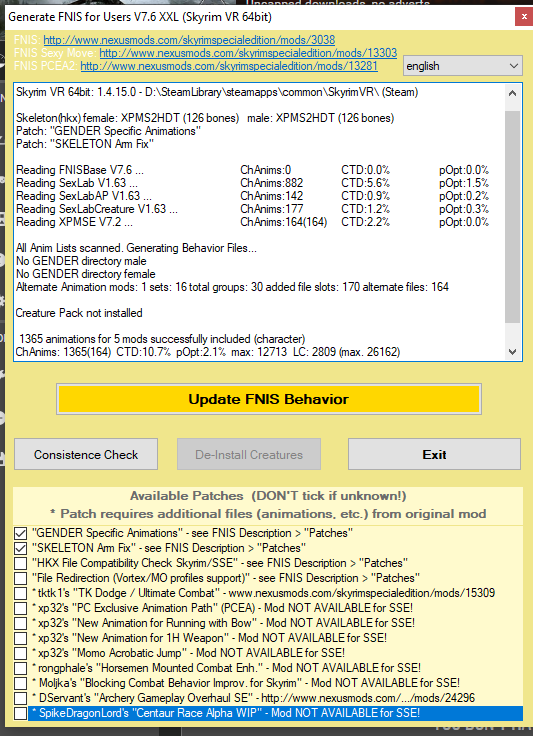The image size is (533, 736).
Task: Toggle the GENDER Specific Animations checkbox
Action: 20,533
